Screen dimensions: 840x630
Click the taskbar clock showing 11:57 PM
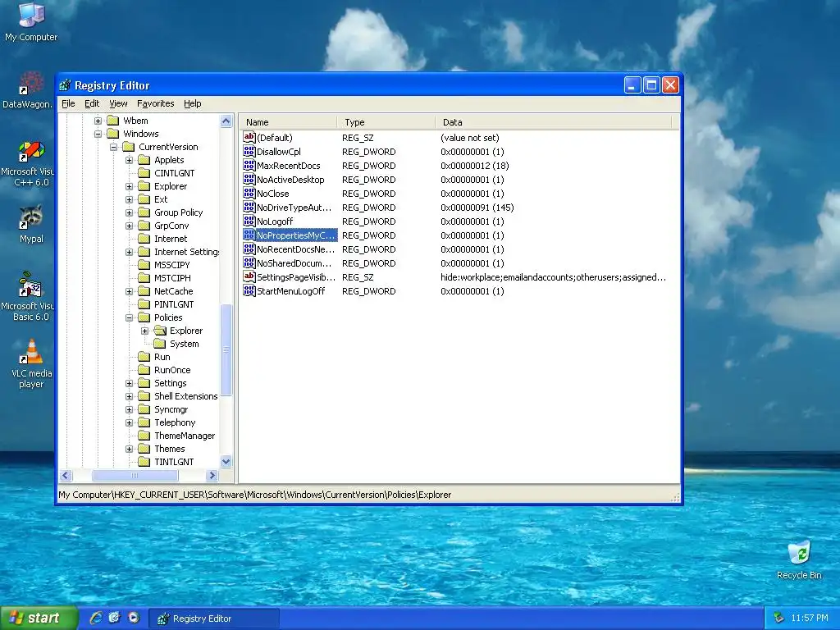(x=809, y=619)
